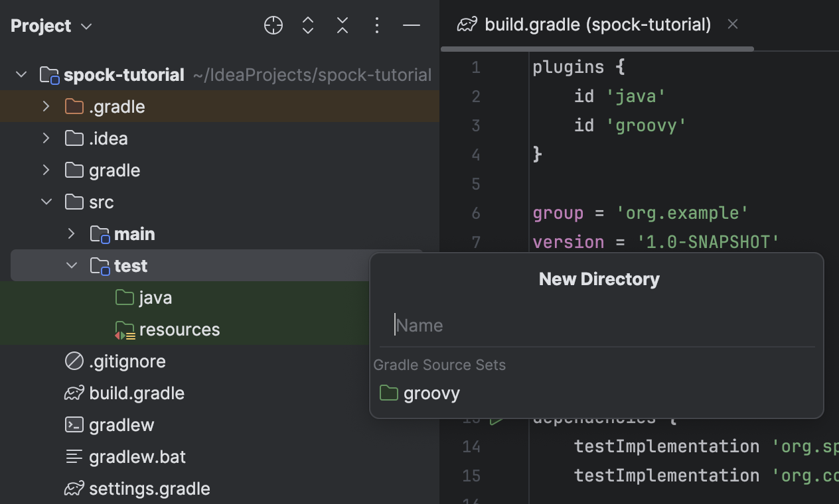The image size is (839, 504).
Task: Click the Select Opened File crosshair icon
Action: tap(273, 25)
